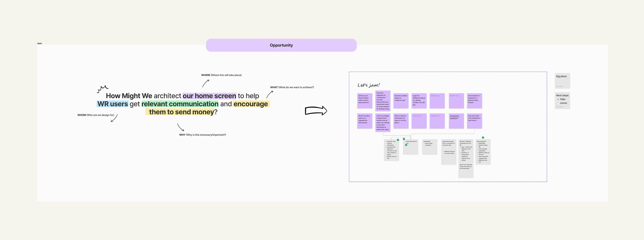
Task: Click 'different things to do cater to them' bullet
Action: pyautogui.click(x=449, y=152)
